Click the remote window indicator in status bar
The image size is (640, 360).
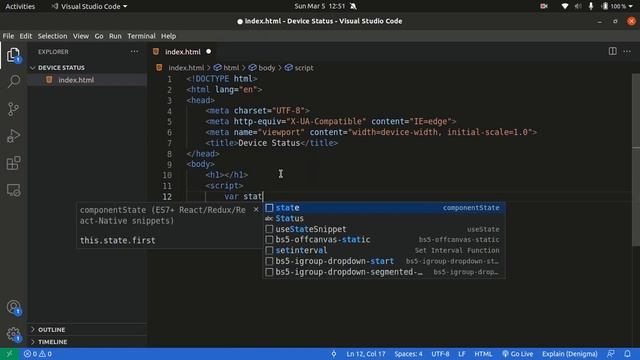point(9,354)
